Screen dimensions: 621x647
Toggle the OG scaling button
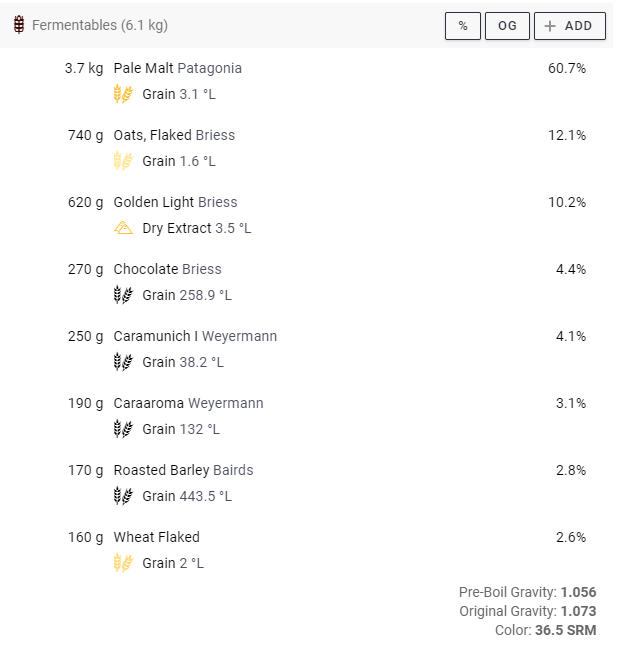(507, 26)
